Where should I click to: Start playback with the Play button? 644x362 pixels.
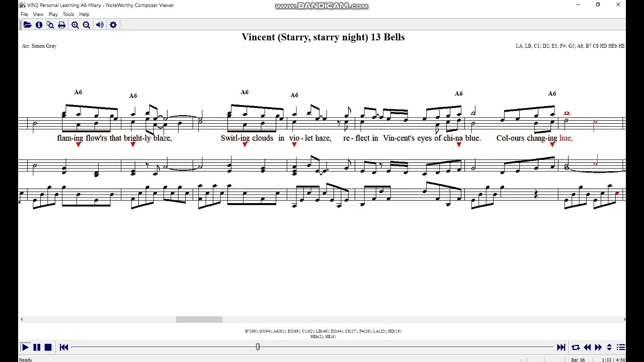point(25,347)
